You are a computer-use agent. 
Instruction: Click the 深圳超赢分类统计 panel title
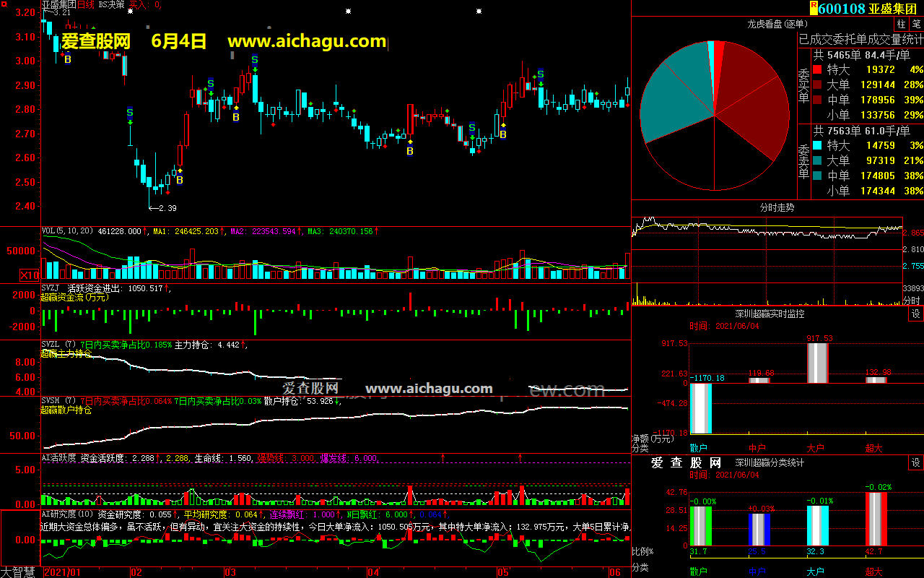[770, 462]
